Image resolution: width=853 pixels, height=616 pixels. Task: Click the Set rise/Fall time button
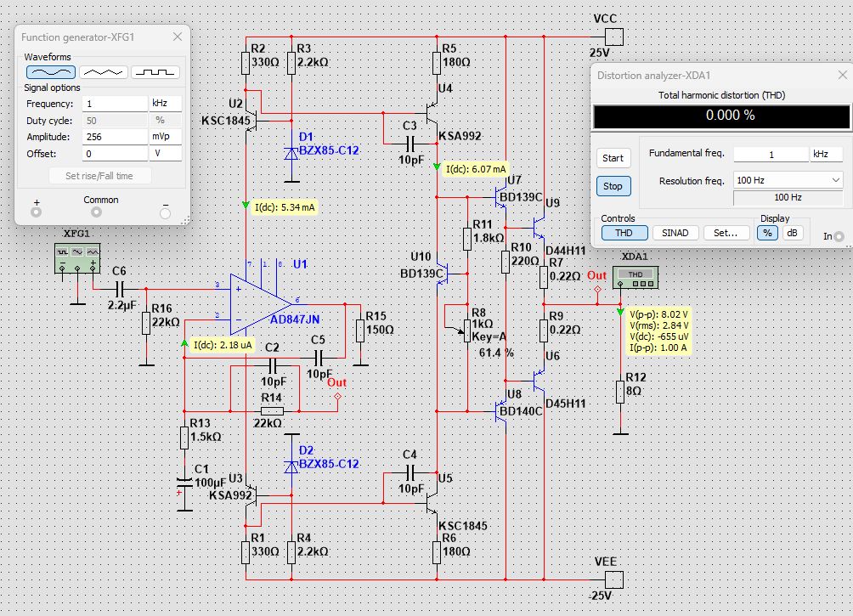point(99,176)
